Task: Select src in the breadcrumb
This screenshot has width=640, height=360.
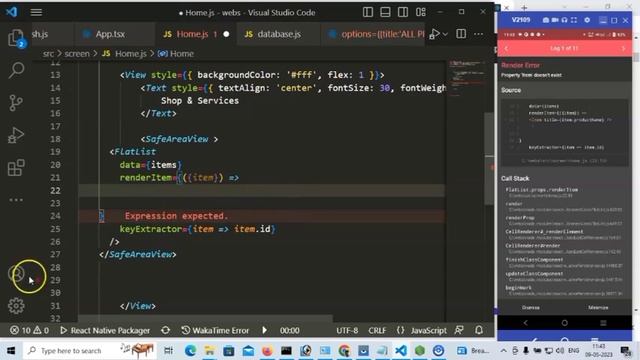Action: 48,53
